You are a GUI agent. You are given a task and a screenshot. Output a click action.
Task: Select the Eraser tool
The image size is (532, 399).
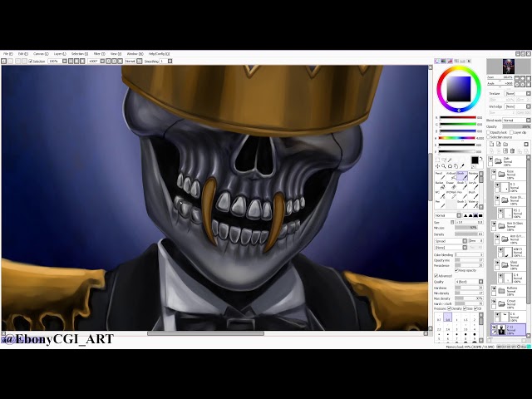451,185
